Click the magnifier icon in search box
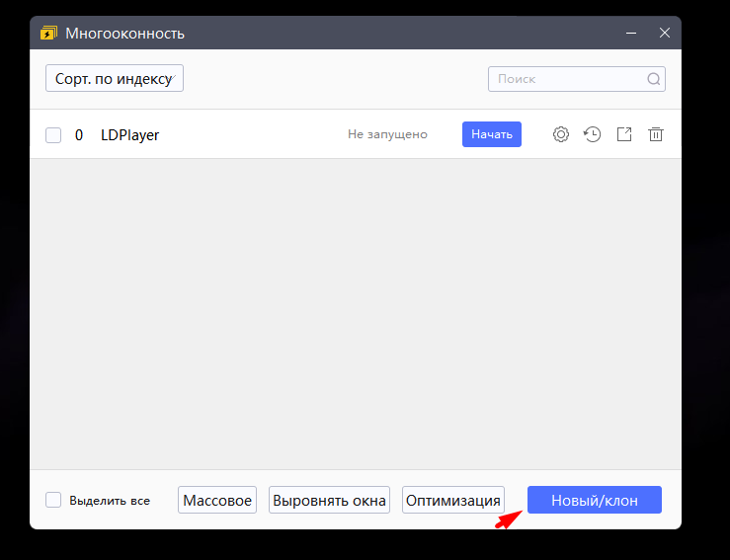Viewport: 730px width, 560px height. 654,79
